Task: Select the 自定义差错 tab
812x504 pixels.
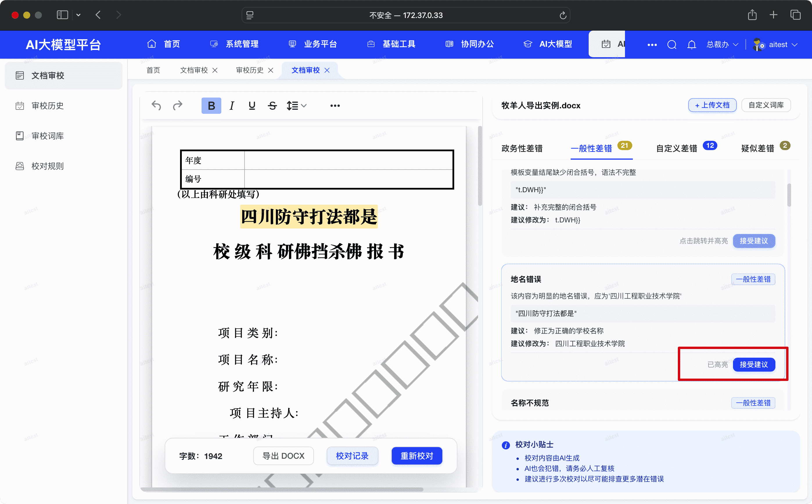Action: click(677, 148)
